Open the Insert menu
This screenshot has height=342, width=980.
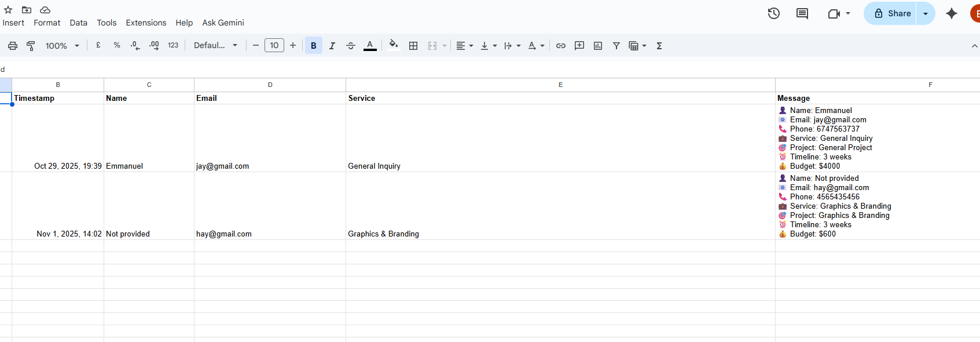[13, 23]
